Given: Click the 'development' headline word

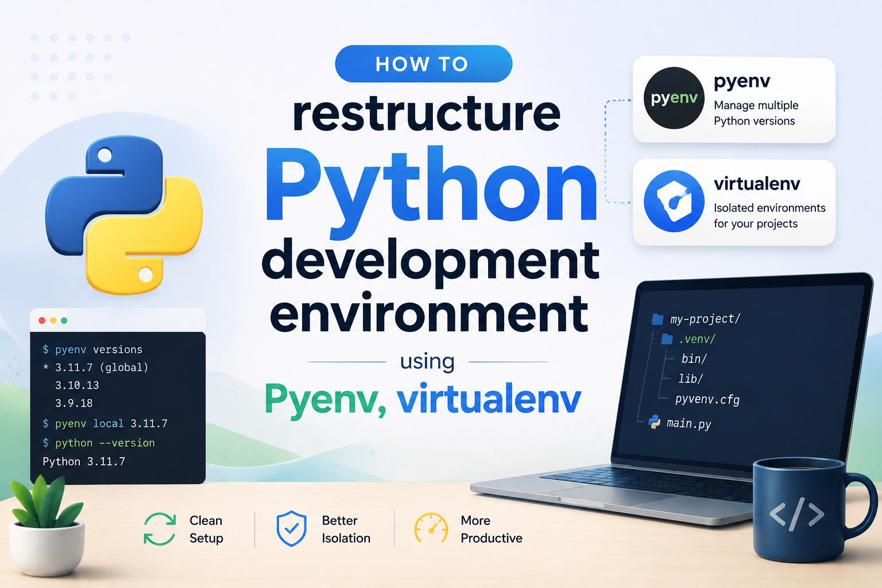Looking at the screenshot, I should [x=431, y=262].
